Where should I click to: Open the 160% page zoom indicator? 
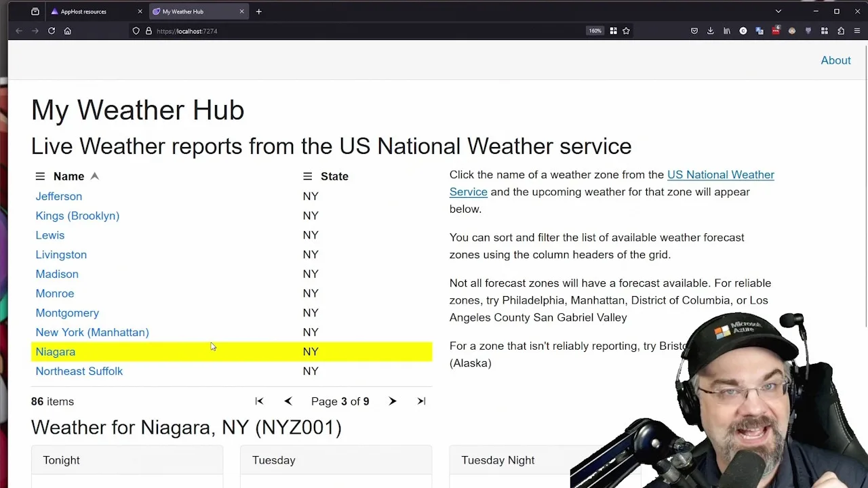(x=595, y=30)
